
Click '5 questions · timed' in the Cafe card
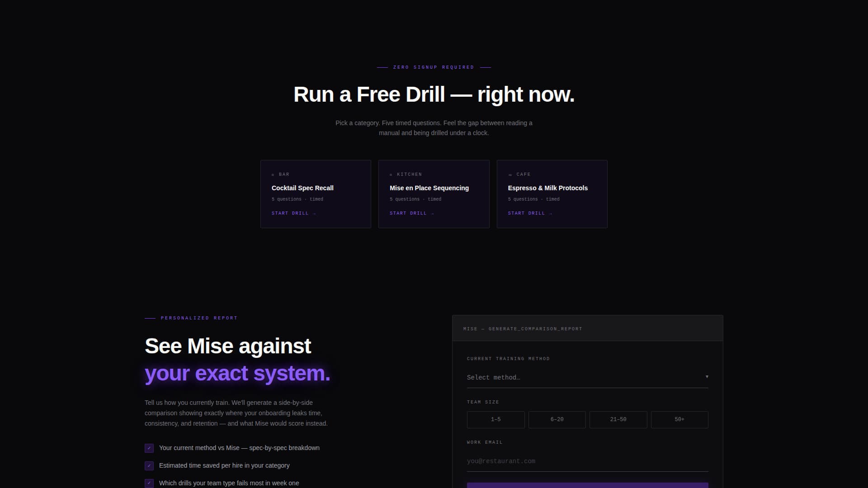[533, 199]
